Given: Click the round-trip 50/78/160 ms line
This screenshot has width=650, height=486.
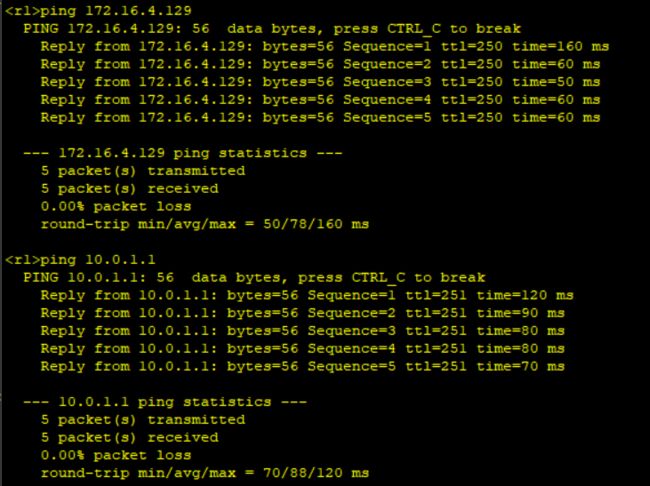Looking at the screenshot, I should [x=205, y=224].
